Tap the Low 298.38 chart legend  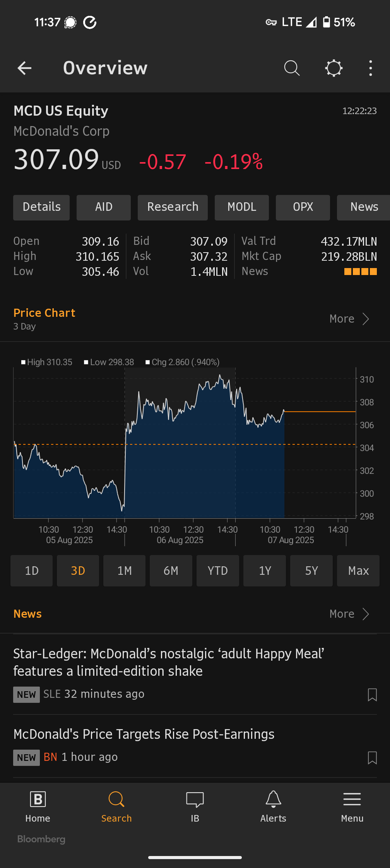109,362
